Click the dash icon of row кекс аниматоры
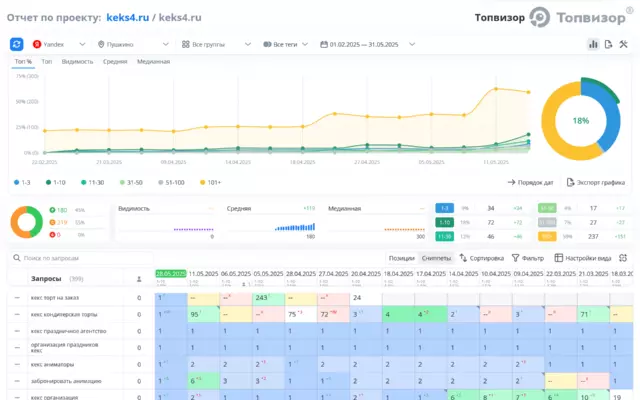The width and height of the screenshot is (640, 400). (17, 364)
